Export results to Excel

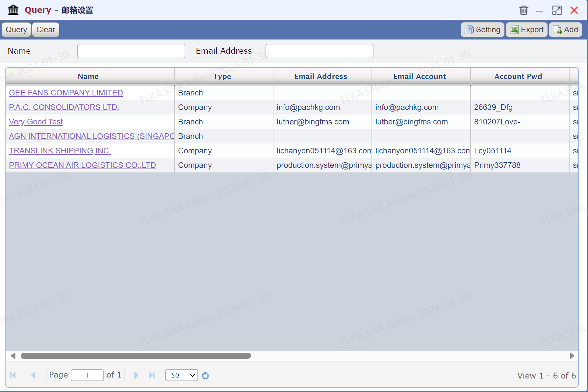point(526,30)
